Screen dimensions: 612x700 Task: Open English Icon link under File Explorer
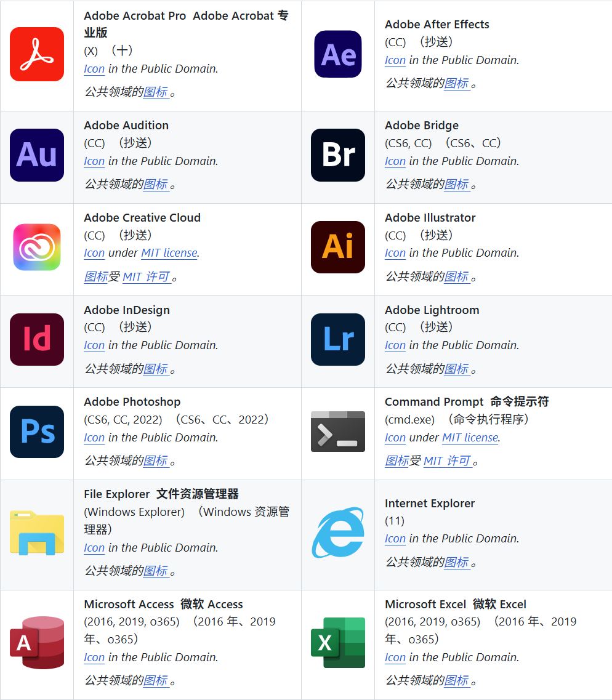[94, 548]
